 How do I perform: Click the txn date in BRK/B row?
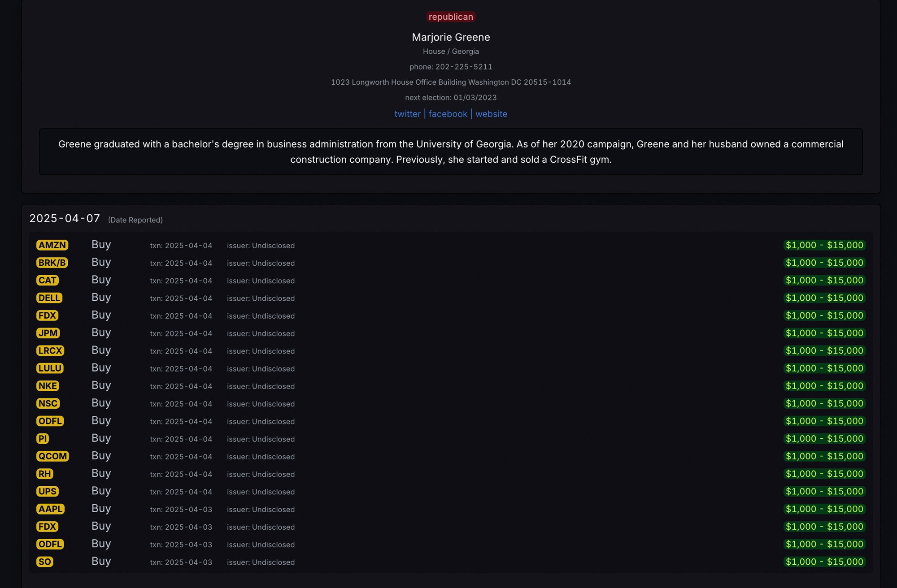coord(181,264)
